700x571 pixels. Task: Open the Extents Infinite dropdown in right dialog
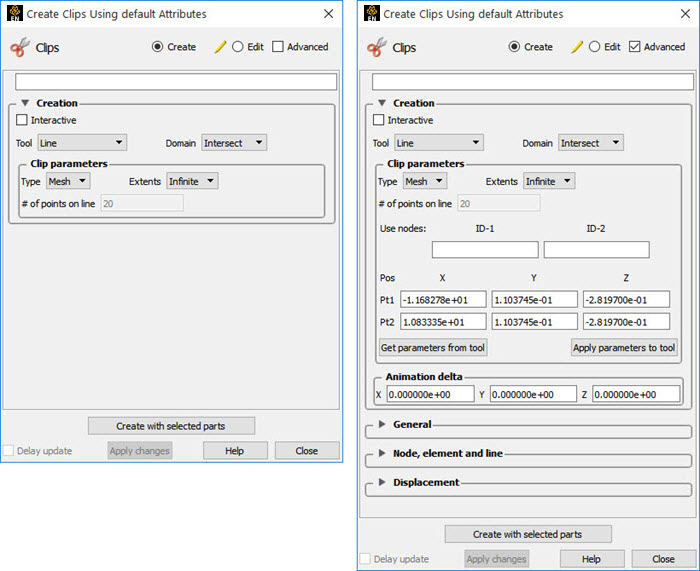click(x=549, y=181)
